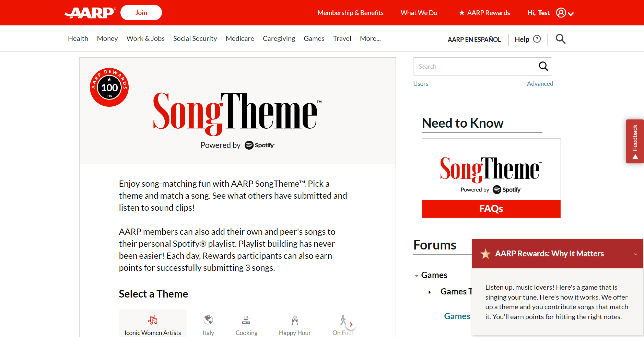Select the Italy theme
The width and height of the screenshot is (644, 337).
[208, 325]
